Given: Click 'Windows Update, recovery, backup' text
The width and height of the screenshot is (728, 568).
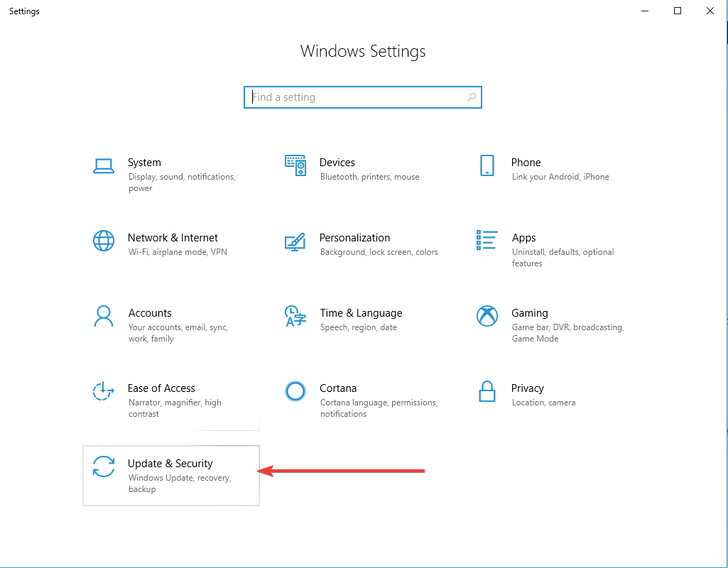Looking at the screenshot, I should point(180,483).
